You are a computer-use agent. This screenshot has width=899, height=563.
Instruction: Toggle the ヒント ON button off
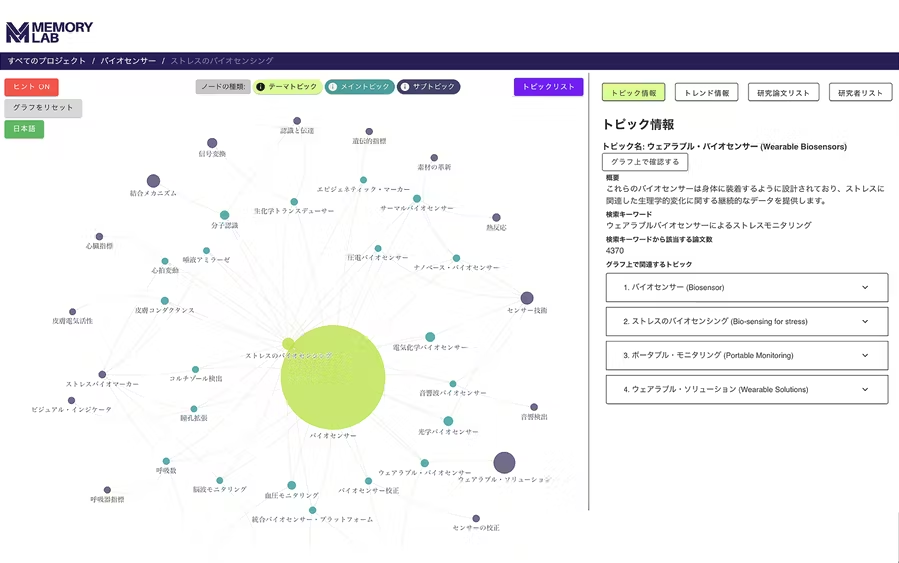(32, 87)
